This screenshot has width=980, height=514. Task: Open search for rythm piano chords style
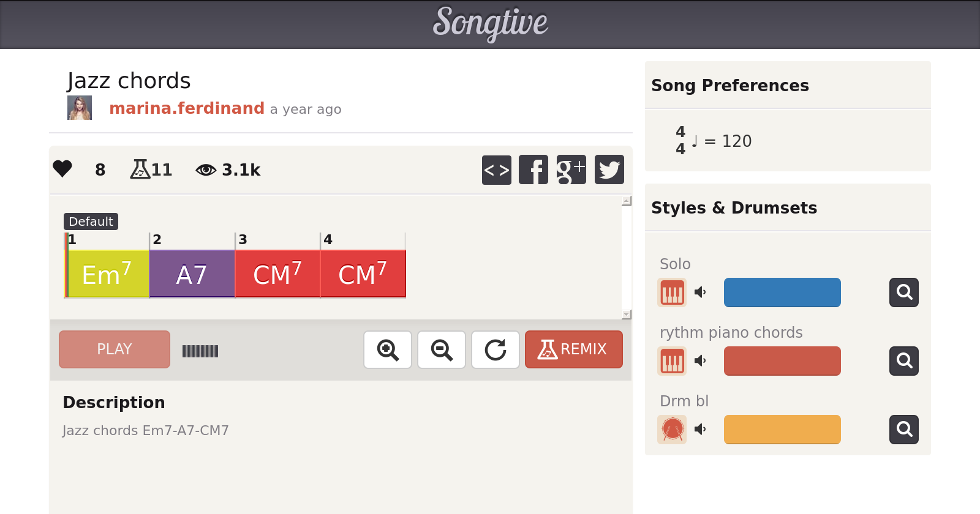point(903,361)
